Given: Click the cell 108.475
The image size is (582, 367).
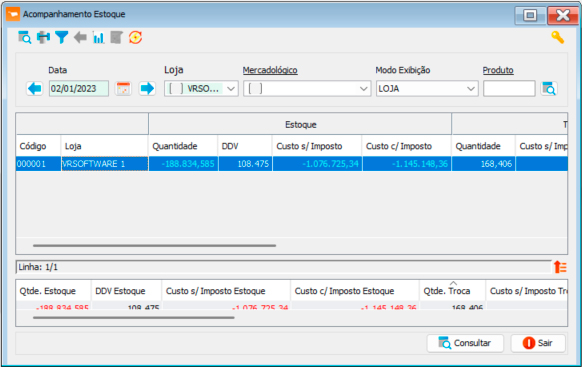Looking at the screenshot, I should tap(245, 164).
